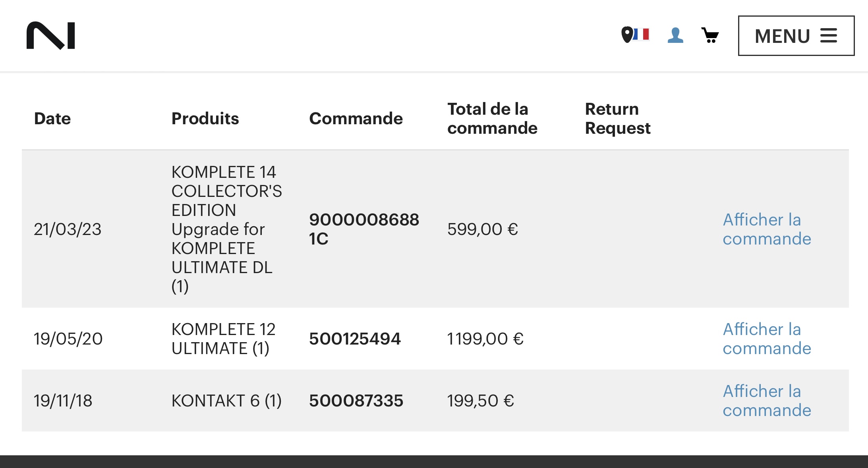Click the Produits column header
The width and height of the screenshot is (868, 468).
pyautogui.click(x=205, y=118)
